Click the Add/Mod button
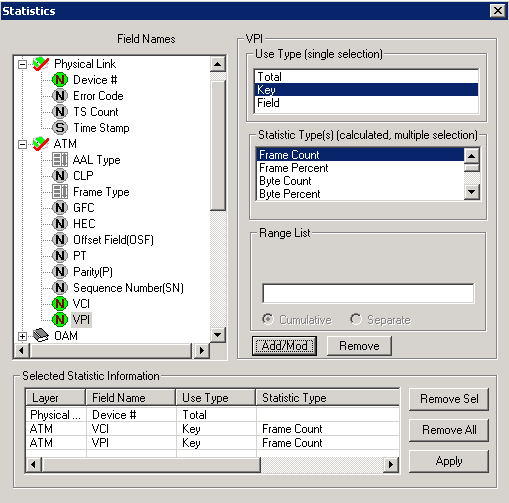 (284, 346)
